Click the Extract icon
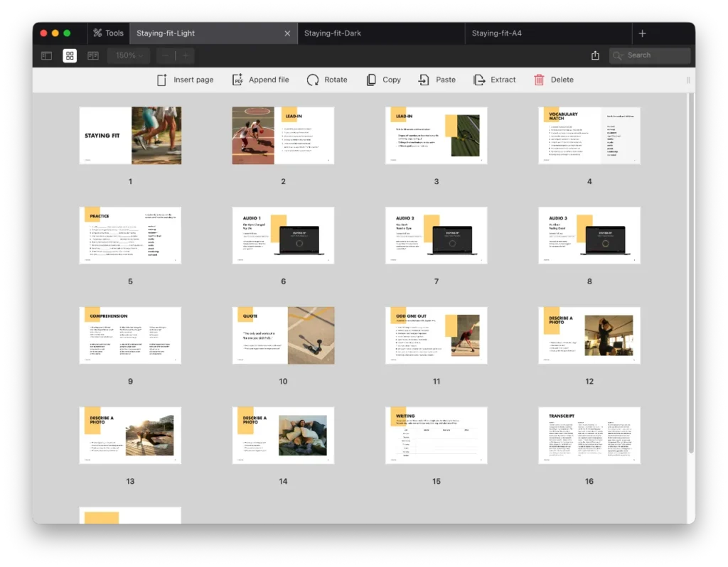The height and width of the screenshot is (567, 728). (479, 80)
